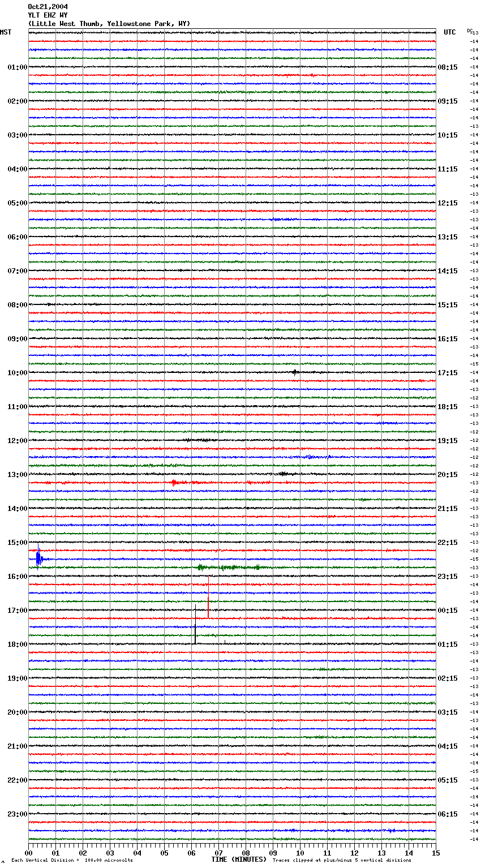Click the "15:00" MST time label
The height and width of the screenshot is (868, 481).
pos(18,543)
